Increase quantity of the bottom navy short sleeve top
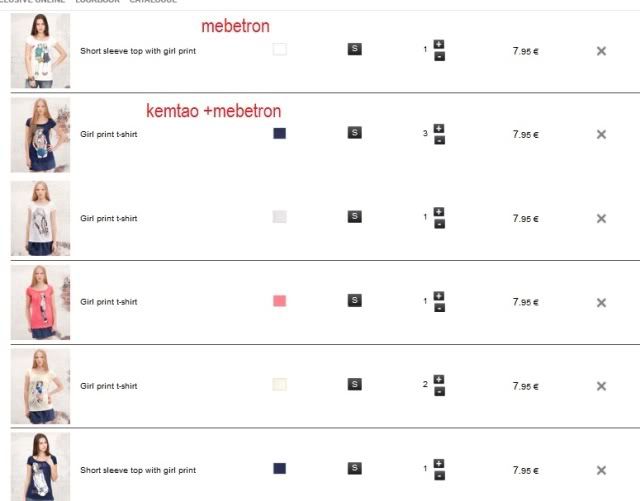This screenshot has height=501, width=640. click(439, 463)
